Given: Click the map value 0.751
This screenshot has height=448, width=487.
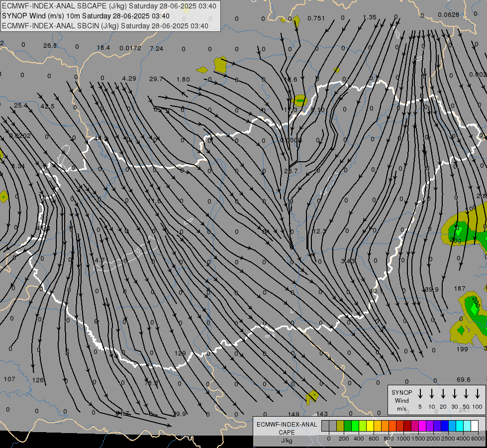Looking at the screenshot, I should coord(316,18).
